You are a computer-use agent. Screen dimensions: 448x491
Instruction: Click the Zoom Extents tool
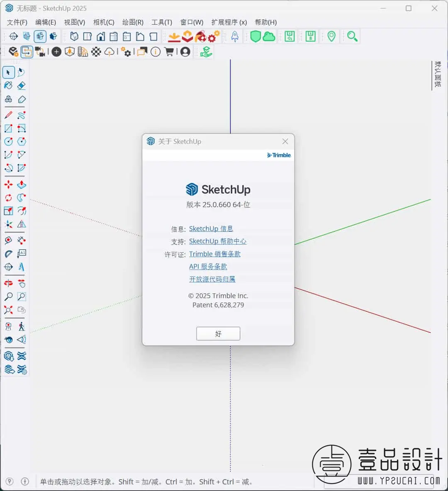point(8,310)
